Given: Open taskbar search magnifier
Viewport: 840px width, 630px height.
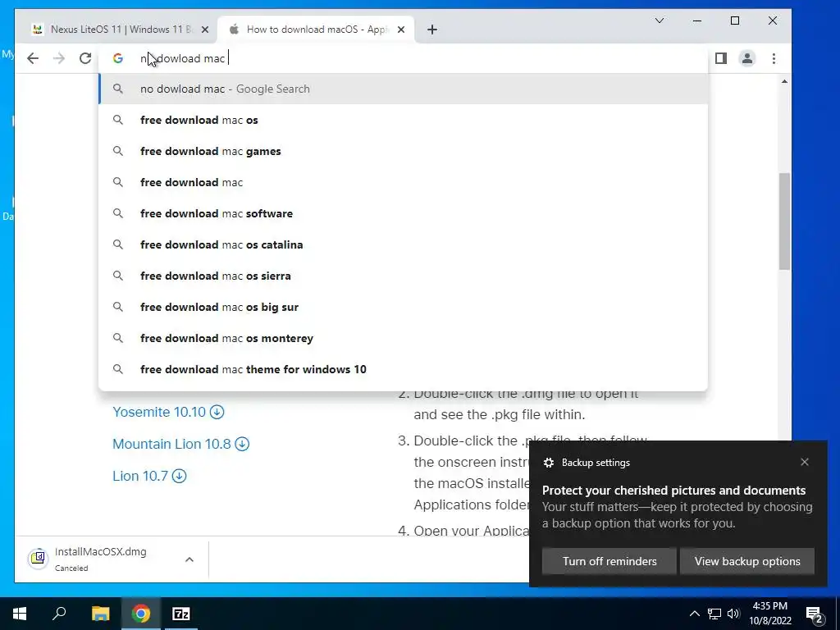Looking at the screenshot, I should [x=59, y=614].
